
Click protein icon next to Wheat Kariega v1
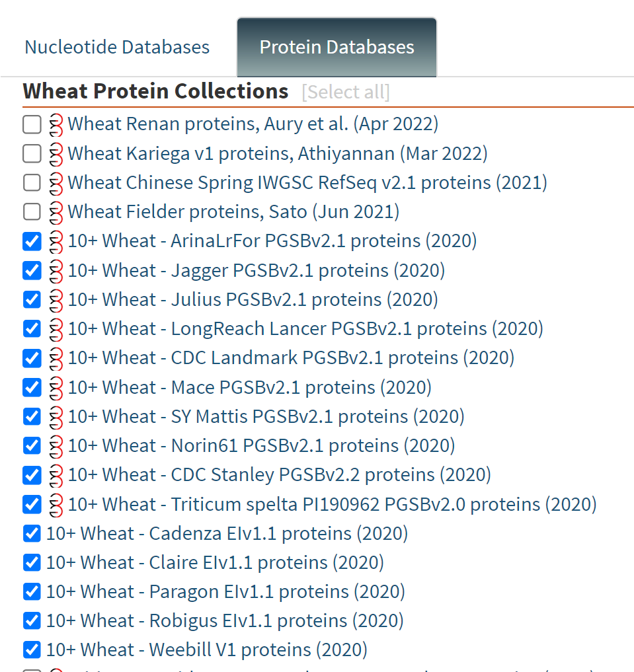pos(56,154)
